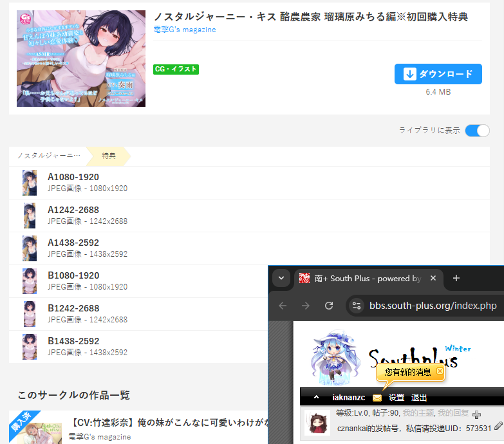Open 電撃G's magazine link under circle work
The image size is (504, 444).
coord(100,437)
